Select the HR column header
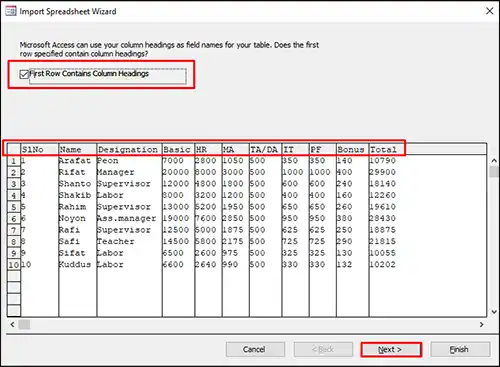Image resolution: width=500 pixels, height=367 pixels. (208, 149)
